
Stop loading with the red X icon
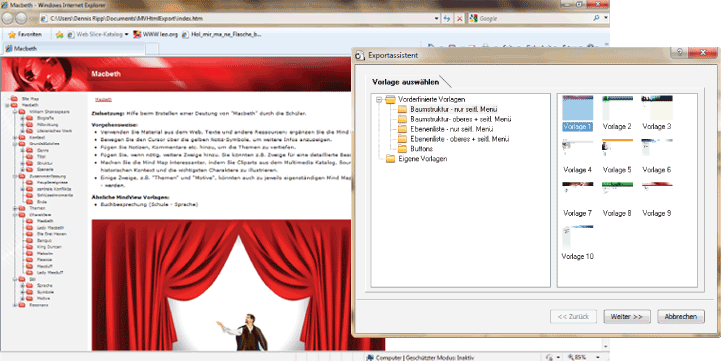pyautogui.click(x=459, y=18)
